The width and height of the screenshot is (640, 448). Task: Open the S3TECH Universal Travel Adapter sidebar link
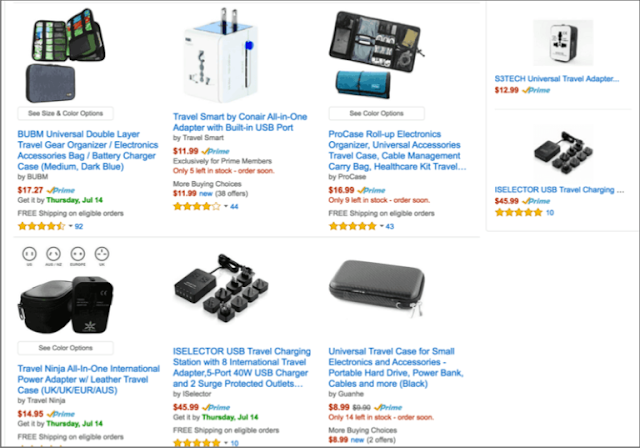pyautogui.click(x=557, y=79)
